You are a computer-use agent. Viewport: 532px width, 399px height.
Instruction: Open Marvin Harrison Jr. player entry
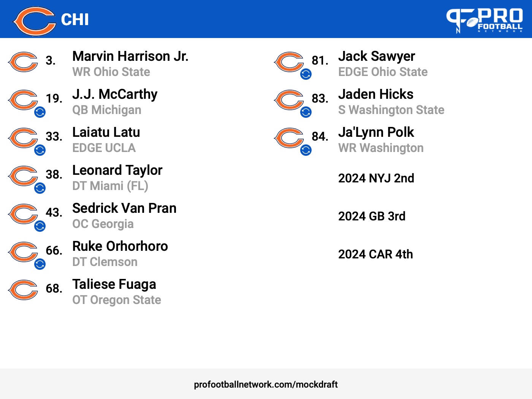click(130, 56)
